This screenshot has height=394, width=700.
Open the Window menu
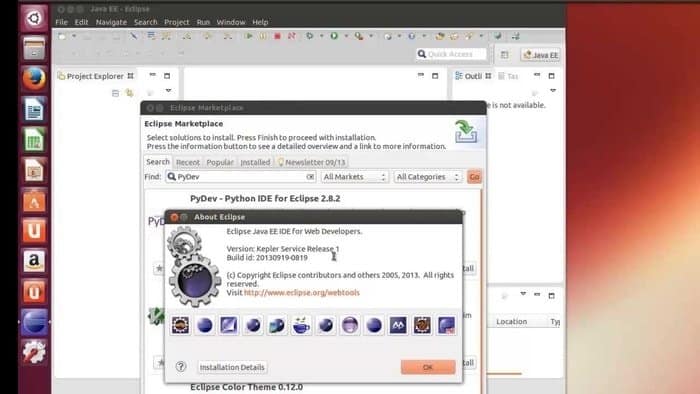[231, 22]
